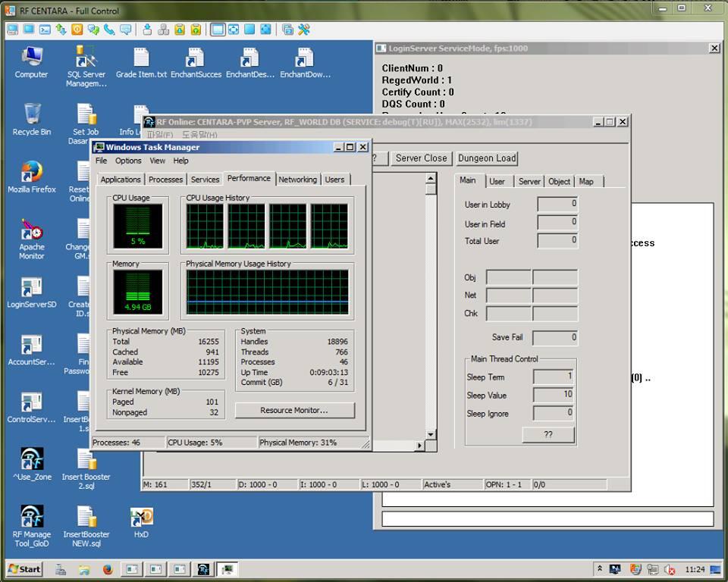Open the SQL Server Management shortcut
Image resolution: width=728 pixels, height=582 pixels.
[86, 67]
